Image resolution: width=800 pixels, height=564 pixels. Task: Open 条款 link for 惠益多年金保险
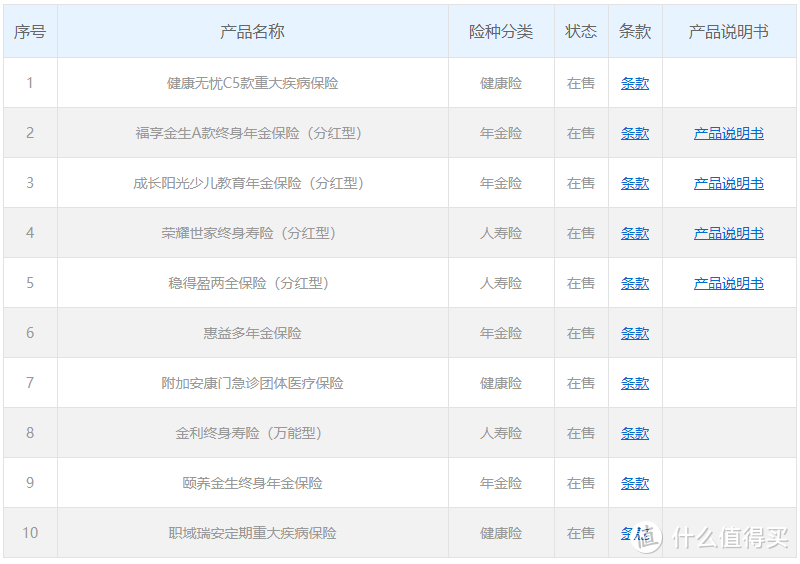(635, 334)
